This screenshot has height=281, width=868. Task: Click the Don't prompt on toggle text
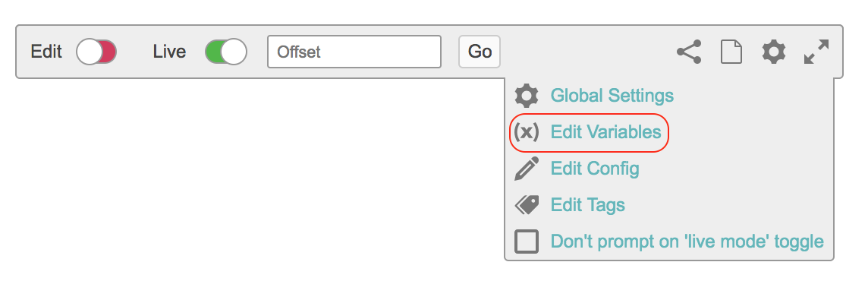pos(687,242)
